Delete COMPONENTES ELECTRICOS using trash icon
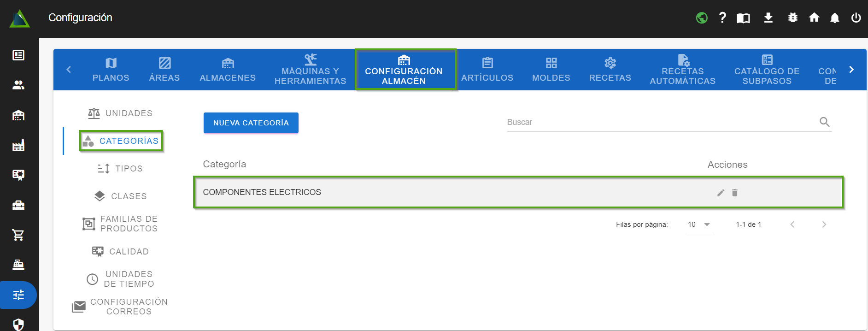The width and height of the screenshot is (868, 331). pyautogui.click(x=735, y=193)
